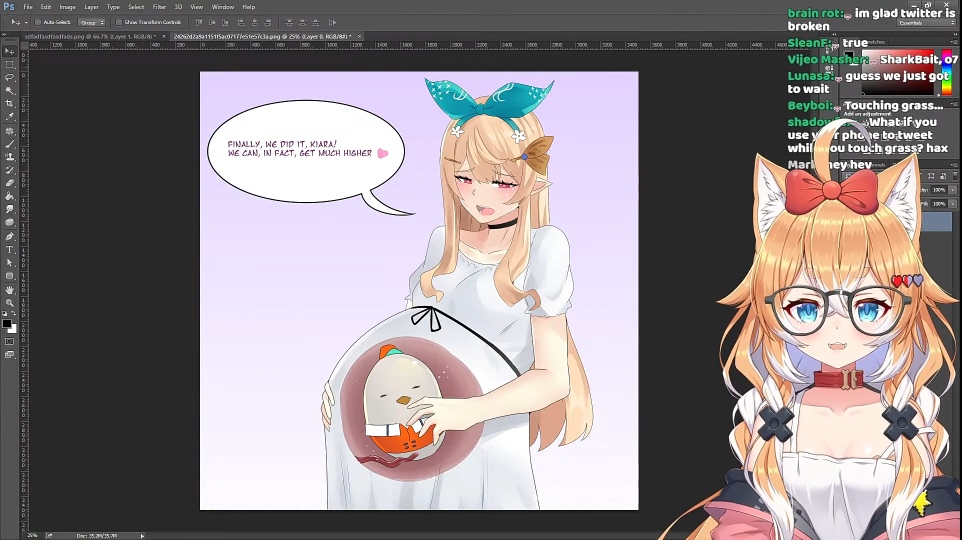
Task: Close the sdfadfasdfasdfads.png document tab
Action: tap(164, 37)
